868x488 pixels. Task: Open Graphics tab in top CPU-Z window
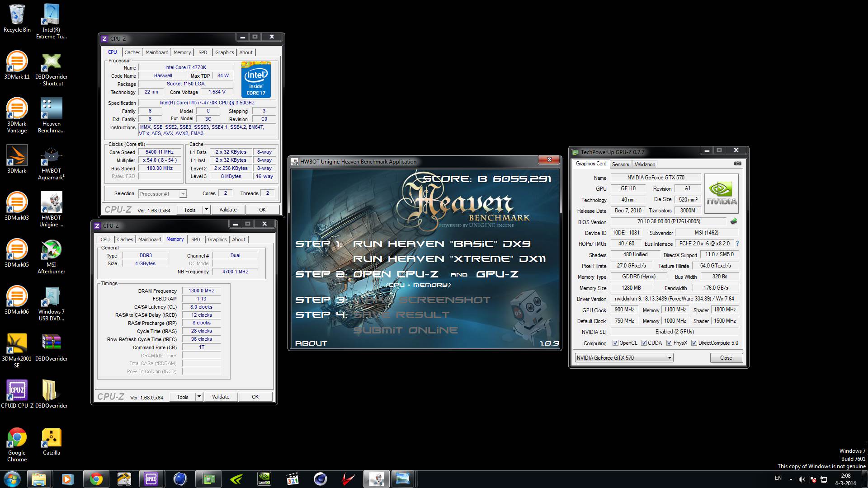225,52
